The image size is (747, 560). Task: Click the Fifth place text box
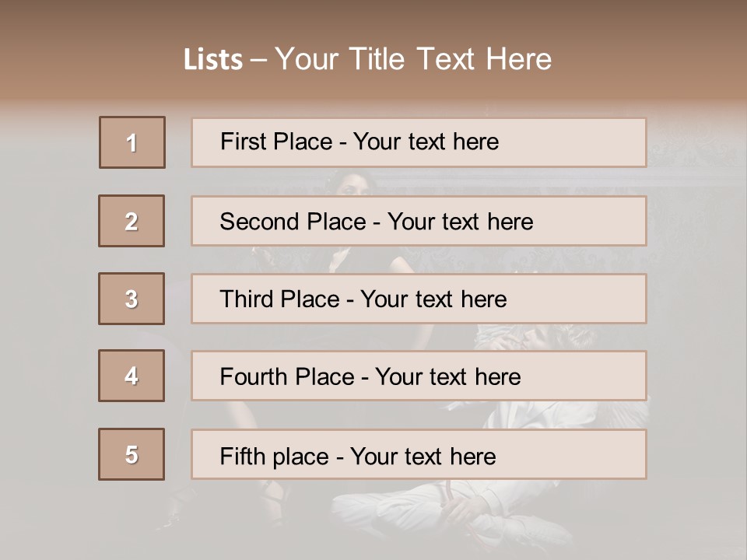[419, 454]
